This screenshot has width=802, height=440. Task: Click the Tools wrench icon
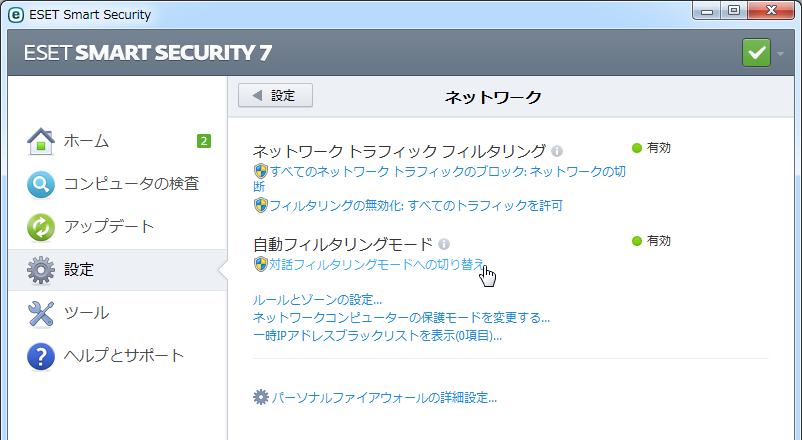(x=40, y=313)
